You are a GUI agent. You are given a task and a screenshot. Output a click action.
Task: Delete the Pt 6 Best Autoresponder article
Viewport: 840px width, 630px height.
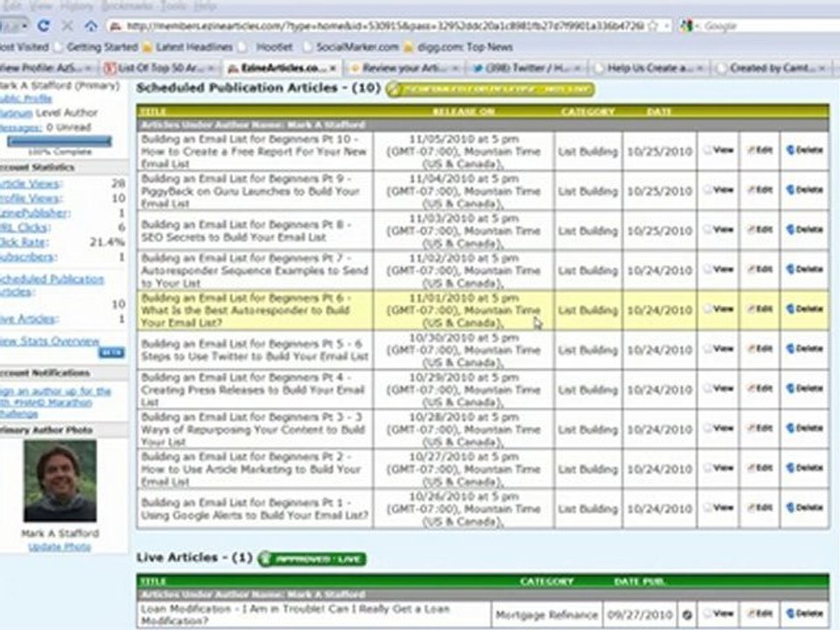[x=805, y=309]
